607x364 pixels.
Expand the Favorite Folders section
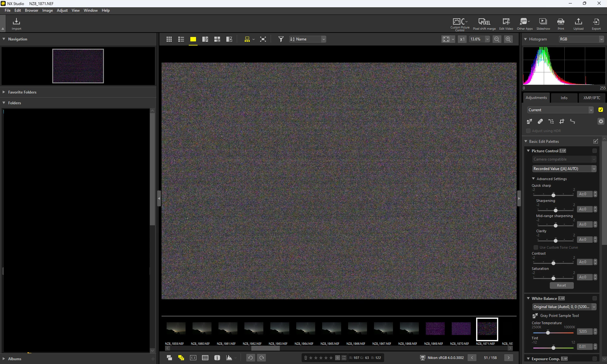pos(22,92)
